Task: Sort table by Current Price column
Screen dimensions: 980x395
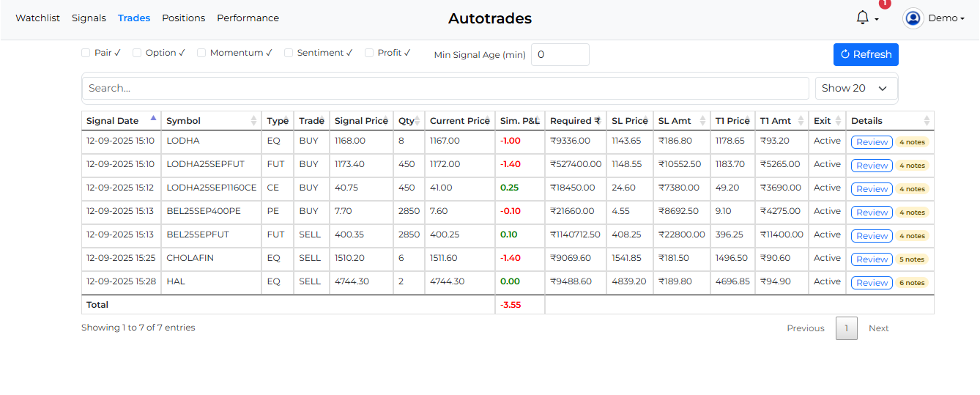Action: [x=460, y=121]
